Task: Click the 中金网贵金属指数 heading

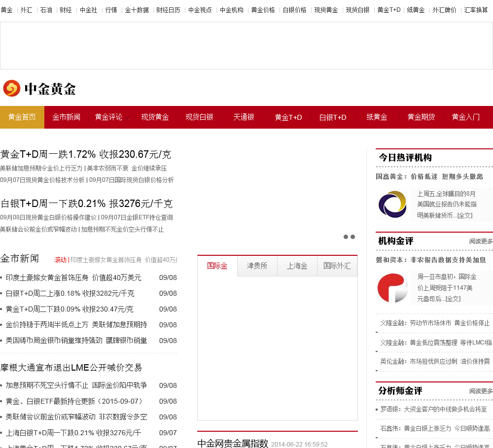Action: [x=233, y=443]
